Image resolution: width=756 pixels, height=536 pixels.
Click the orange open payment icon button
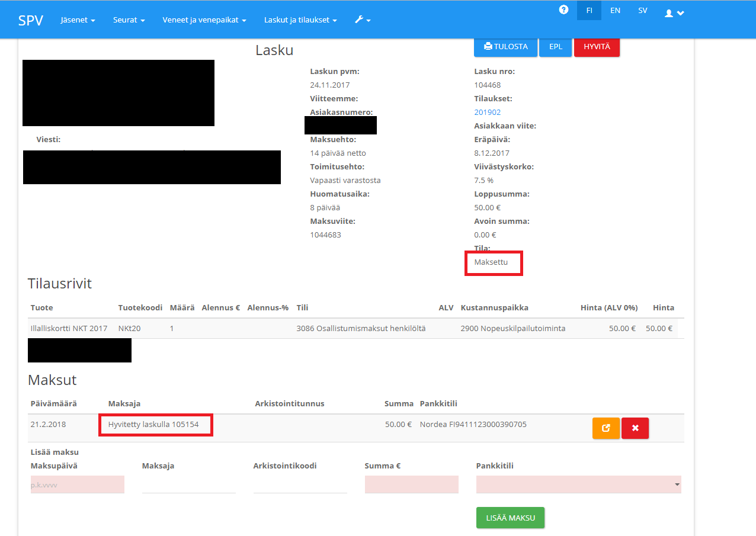point(606,428)
